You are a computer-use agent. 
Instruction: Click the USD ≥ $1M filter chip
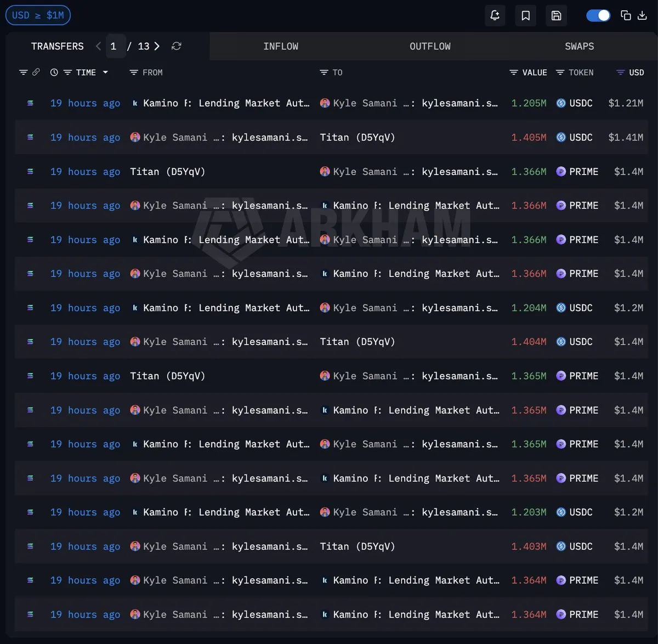coord(38,15)
